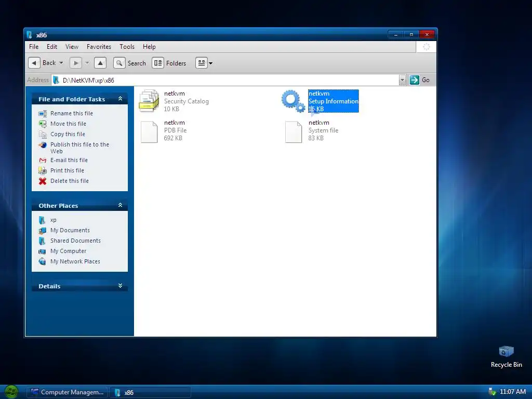The image size is (532, 399).
Task: Go up one folder level
Action: tap(100, 63)
